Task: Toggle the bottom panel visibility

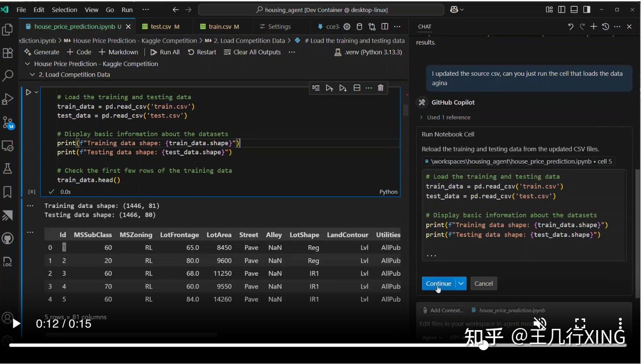Action: coord(574,9)
